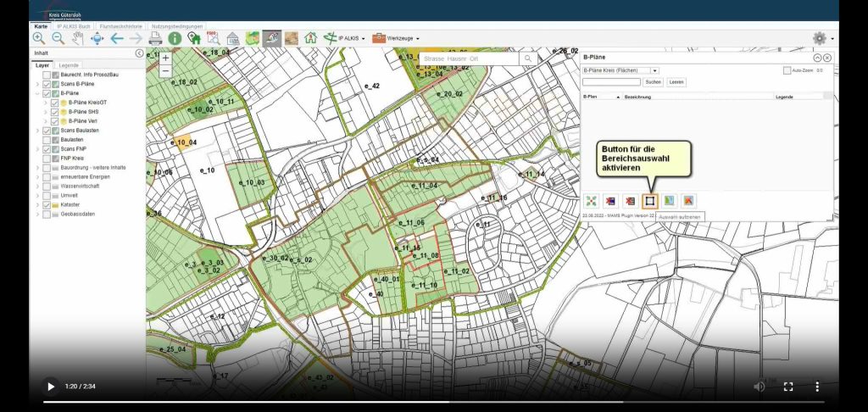Viewport: 868px width, 412px height.
Task: Click the green arrows zoom-to-all icon in B-Pläne panel
Action: click(x=591, y=200)
